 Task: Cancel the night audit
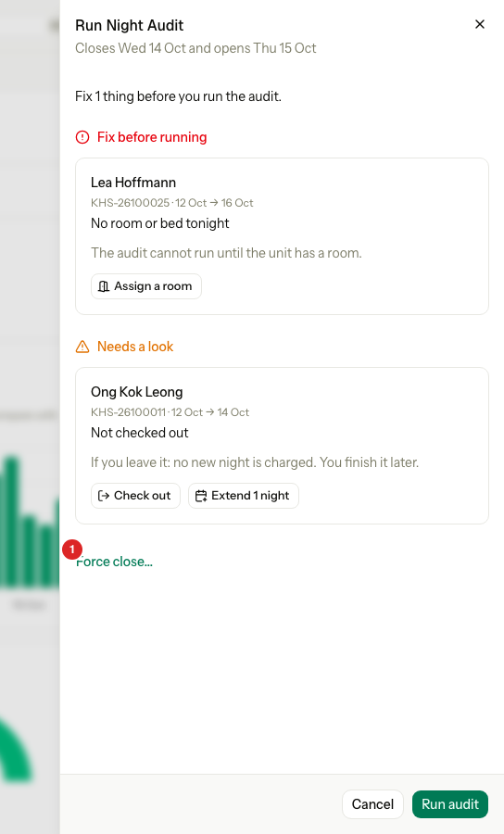pos(372,804)
